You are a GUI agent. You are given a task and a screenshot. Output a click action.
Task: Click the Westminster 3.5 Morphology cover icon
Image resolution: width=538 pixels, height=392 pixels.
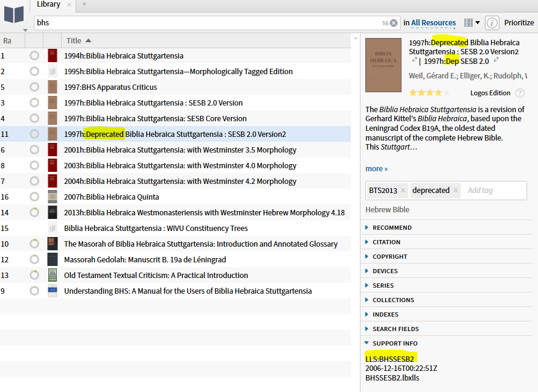point(53,150)
